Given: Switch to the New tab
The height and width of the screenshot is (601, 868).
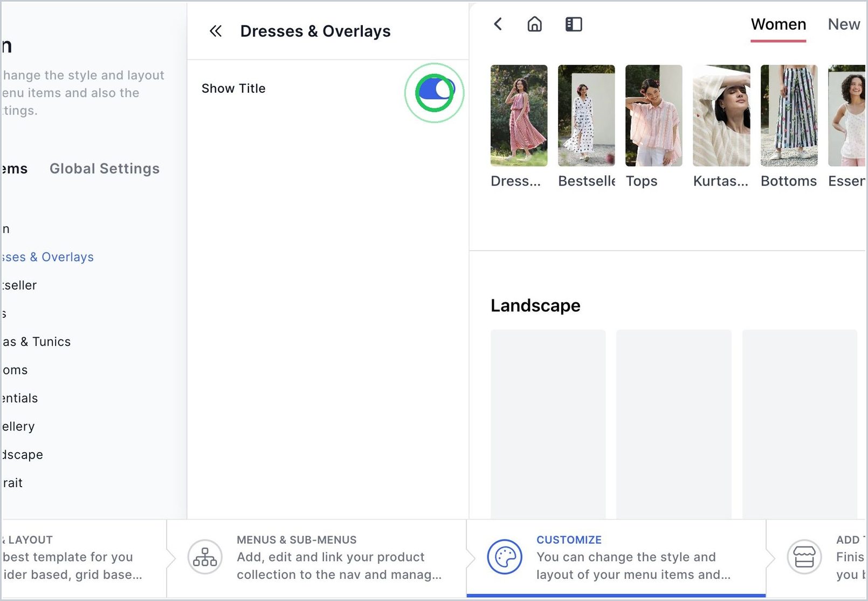Looking at the screenshot, I should (844, 24).
